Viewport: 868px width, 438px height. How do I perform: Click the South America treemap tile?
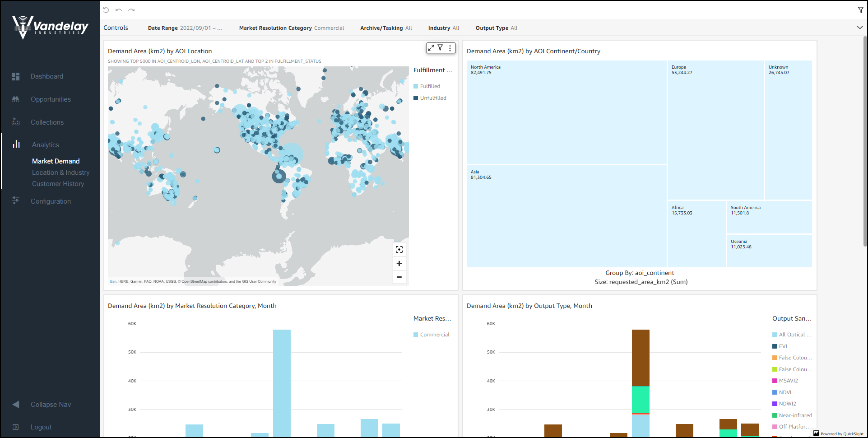tap(769, 217)
